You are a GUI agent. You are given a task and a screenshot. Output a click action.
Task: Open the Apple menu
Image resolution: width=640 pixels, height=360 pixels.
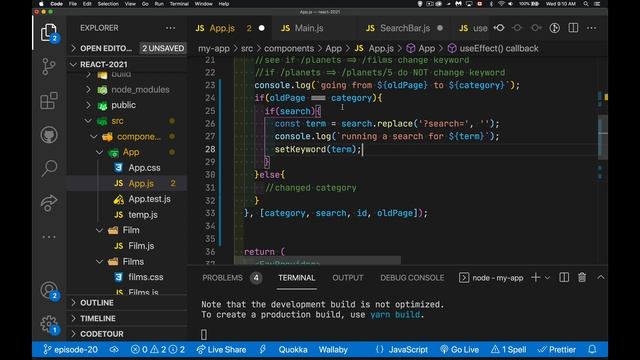41,4
